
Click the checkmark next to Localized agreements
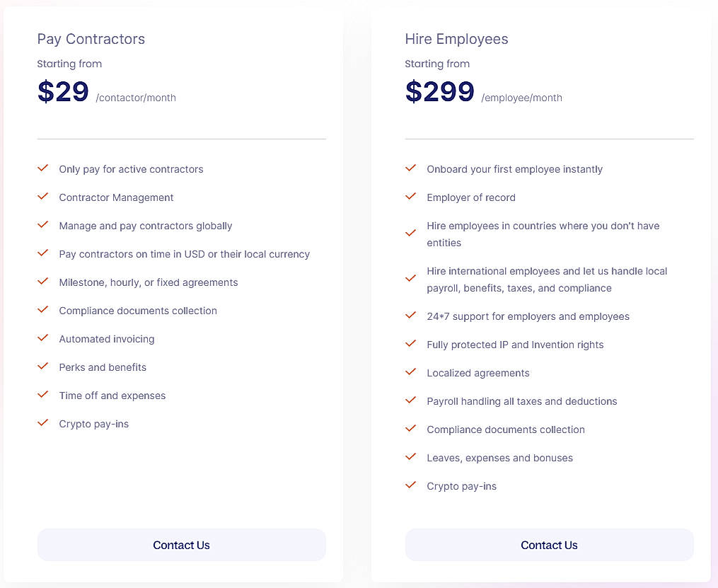click(x=410, y=372)
